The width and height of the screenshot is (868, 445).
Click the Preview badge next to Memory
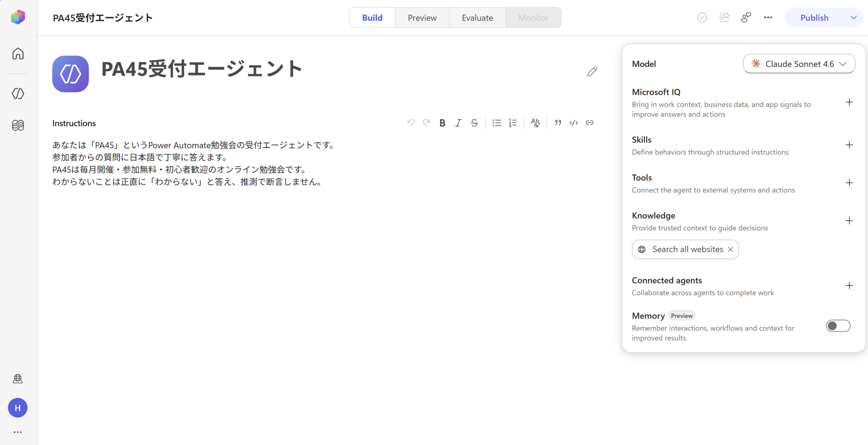click(682, 316)
